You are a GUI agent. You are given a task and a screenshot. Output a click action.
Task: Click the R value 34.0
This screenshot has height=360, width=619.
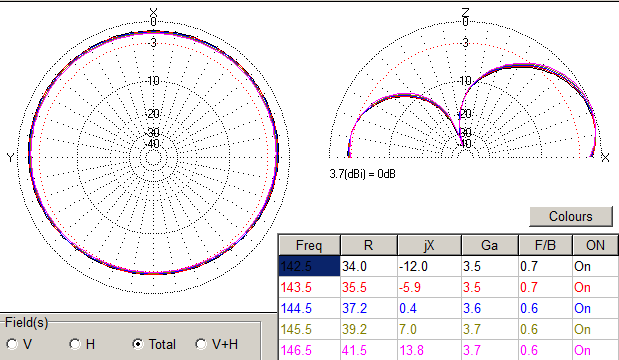(x=369, y=266)
